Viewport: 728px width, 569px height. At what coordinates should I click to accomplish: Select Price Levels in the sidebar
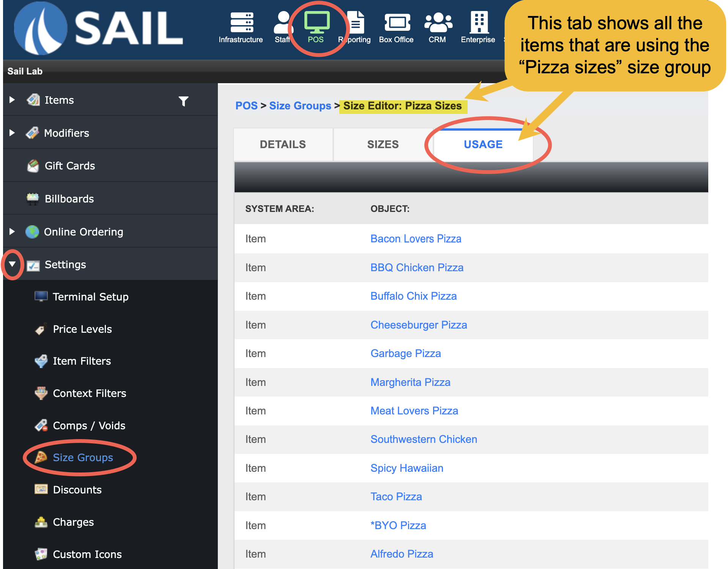82,329
